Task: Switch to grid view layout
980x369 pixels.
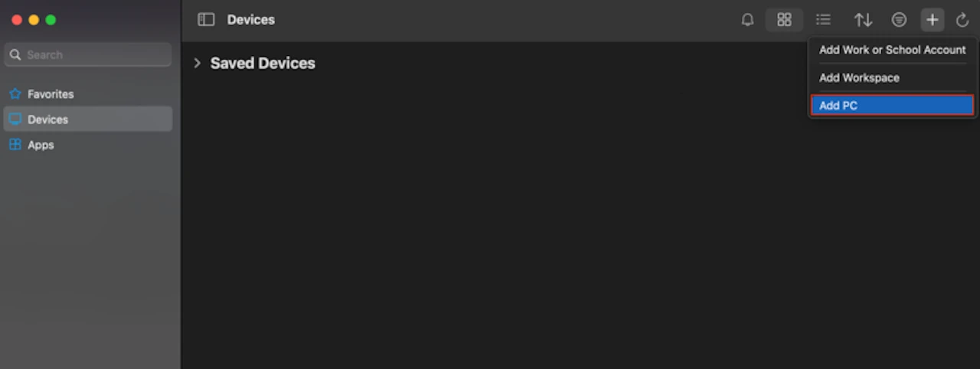Action: [784, 20]
